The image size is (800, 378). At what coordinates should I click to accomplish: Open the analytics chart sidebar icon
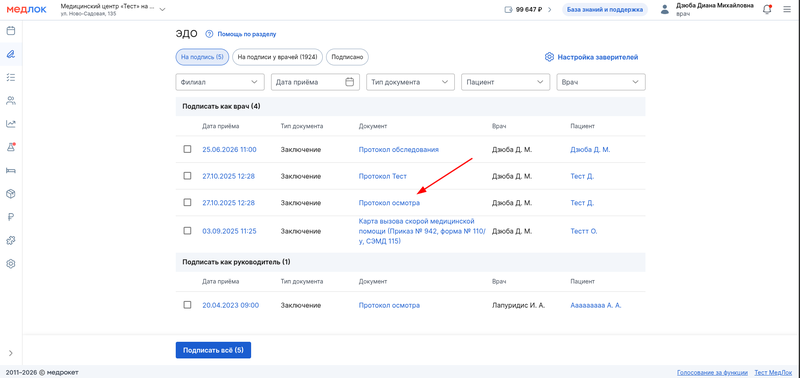(x=11, y=123)
